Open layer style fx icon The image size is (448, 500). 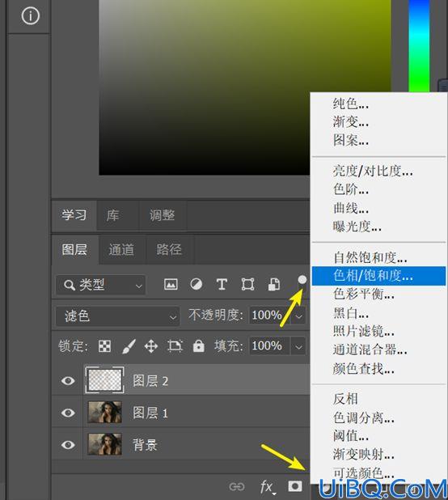(x=267, y=487)
